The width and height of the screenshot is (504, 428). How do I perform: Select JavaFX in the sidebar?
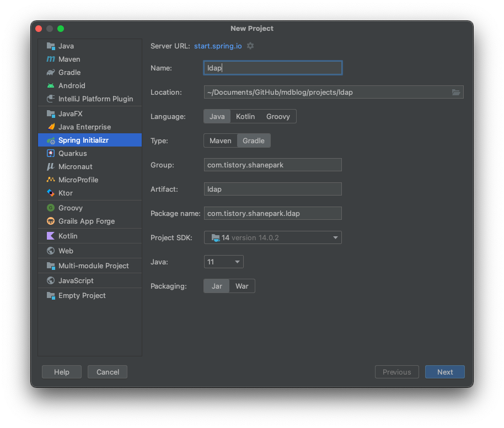(90, 113)
